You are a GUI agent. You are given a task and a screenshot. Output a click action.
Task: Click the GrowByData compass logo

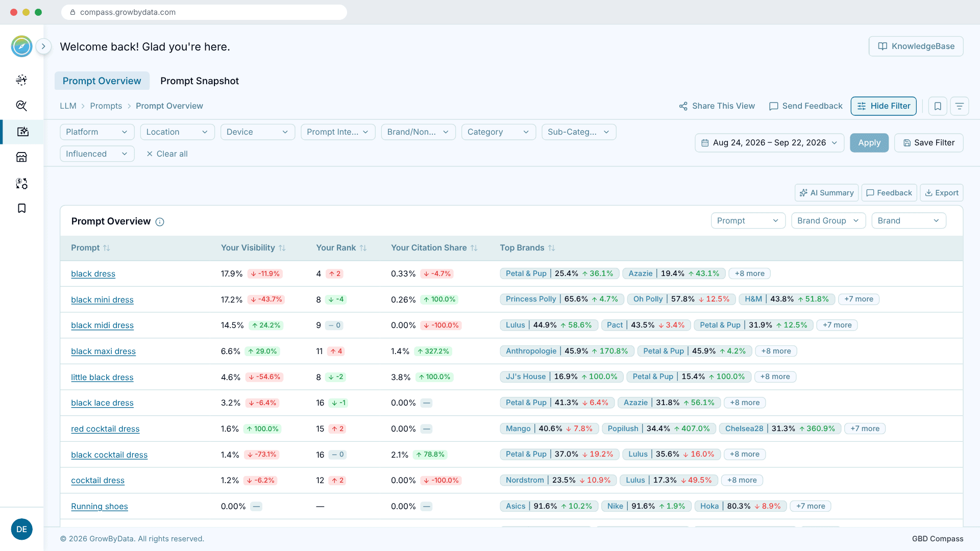(x=21, y=46)
